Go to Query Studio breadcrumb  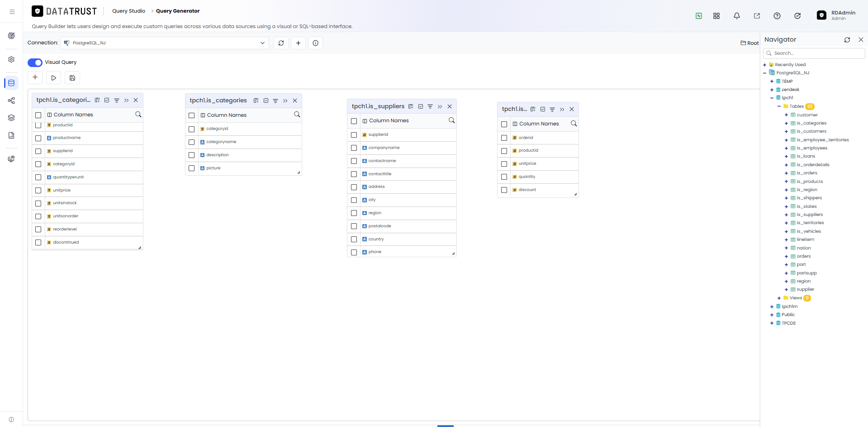[x=128, y=11]
